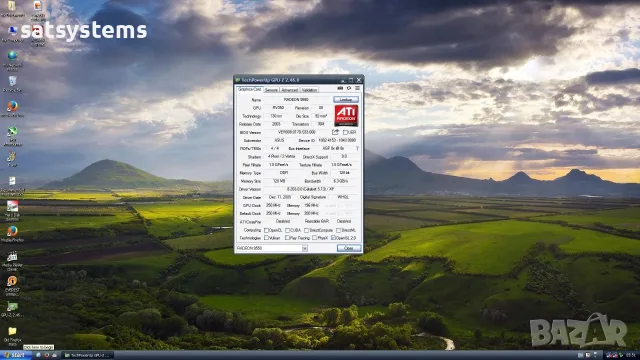Toggle the DirectCompute checkbox
Image resolution: width=640 pixels, height=360 pixels.
point(307,230)
